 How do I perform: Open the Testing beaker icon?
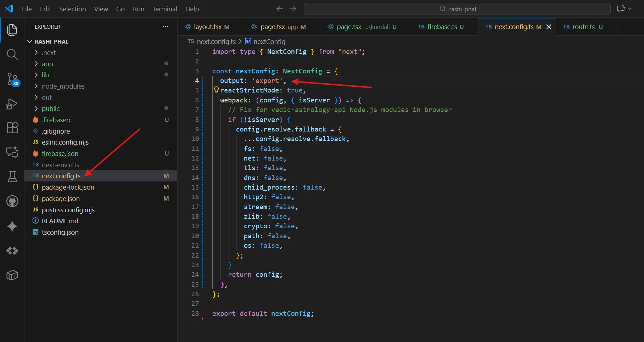(12, 176)
